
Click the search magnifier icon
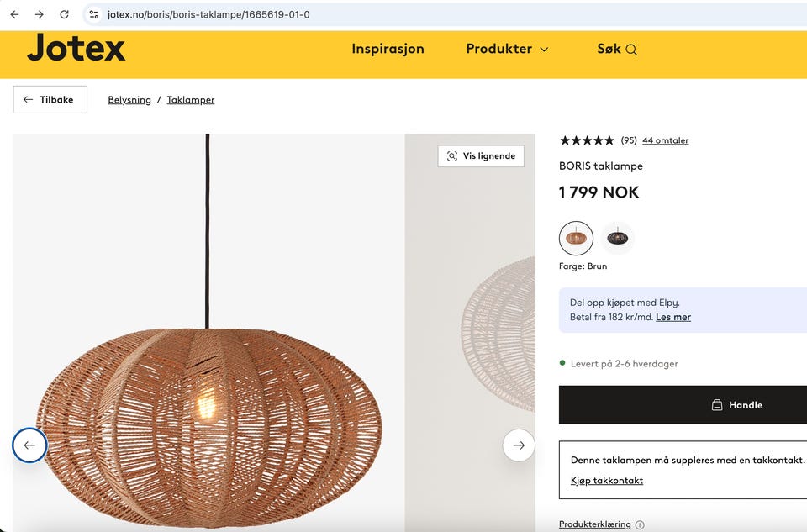(x=631, y=50)
